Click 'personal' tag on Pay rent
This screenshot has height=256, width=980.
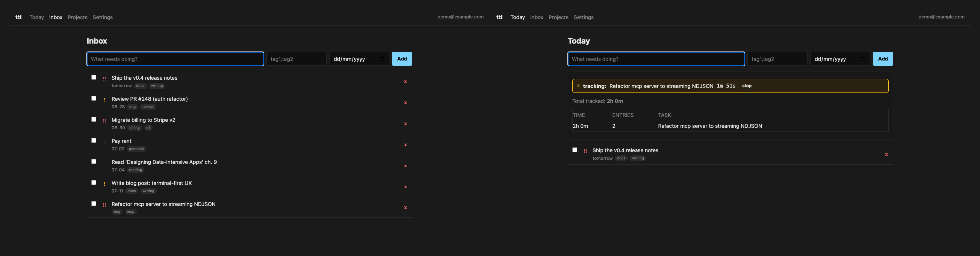(x=136, y=149)
